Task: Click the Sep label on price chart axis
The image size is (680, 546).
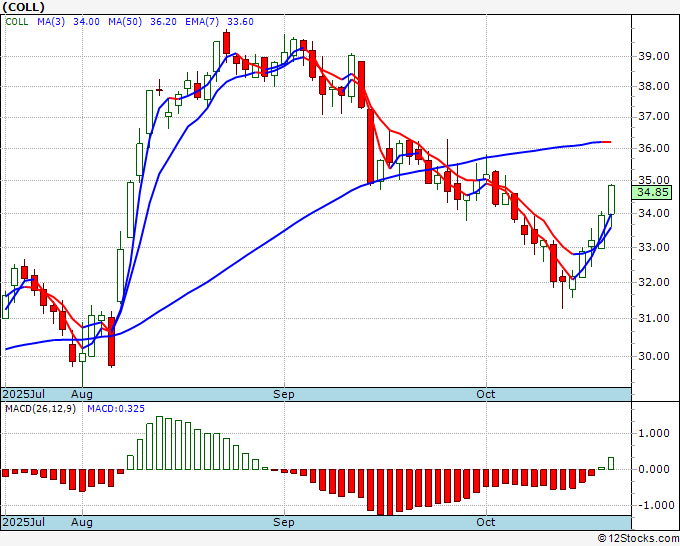Action: point(284,394)
